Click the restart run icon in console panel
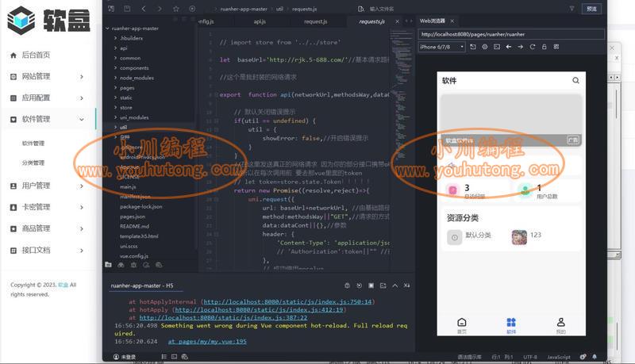The image size is (635, 364). [x=360, y=285]
